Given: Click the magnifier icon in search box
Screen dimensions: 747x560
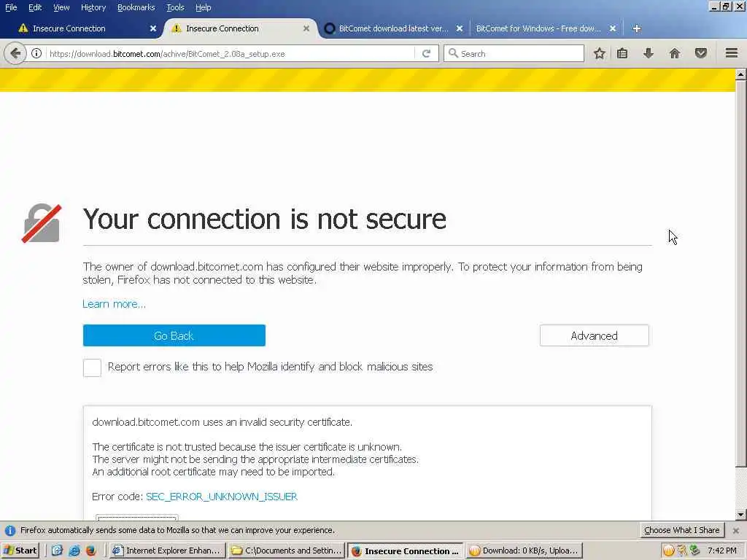Looking at the screenshot, I should tap(453, 53).
